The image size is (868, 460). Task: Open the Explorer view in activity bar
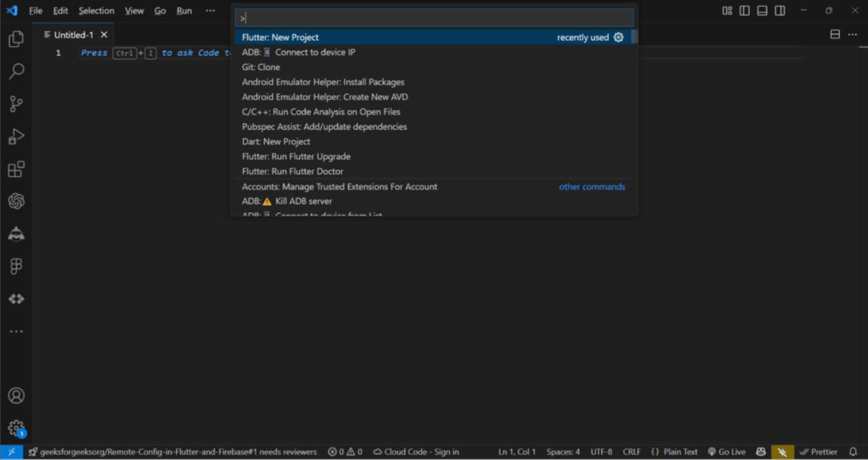pos(16,39)
